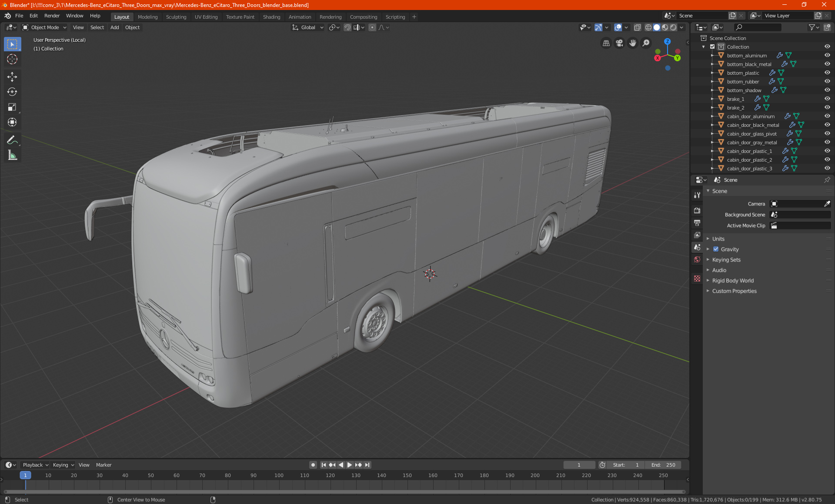Hide the cabin_door_plastic_3 object
Viewport: 835px width, 504px height.
pos(827,168)
